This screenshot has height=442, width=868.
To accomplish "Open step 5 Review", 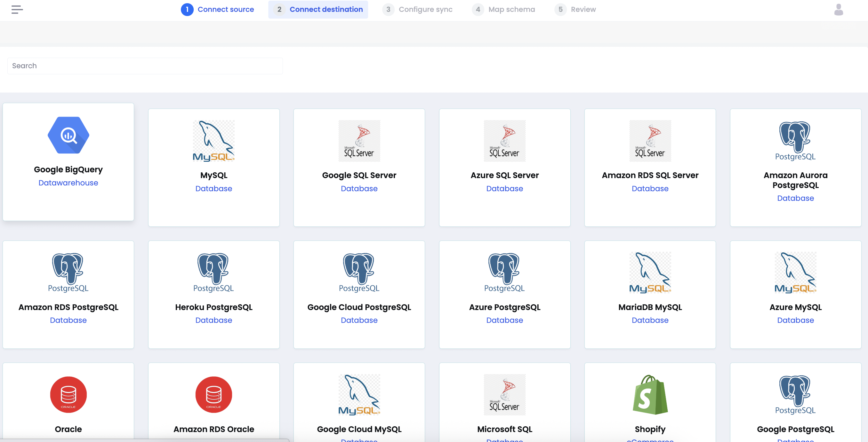I will [x=575, y=9].
